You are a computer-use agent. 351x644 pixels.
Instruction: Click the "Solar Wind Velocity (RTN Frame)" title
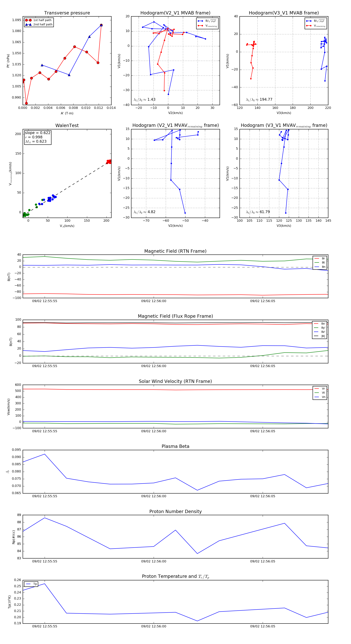(x=175, y=381)
